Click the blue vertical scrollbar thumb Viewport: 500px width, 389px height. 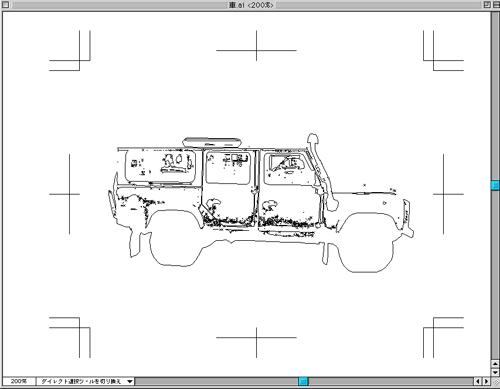(x=495, y=185)
